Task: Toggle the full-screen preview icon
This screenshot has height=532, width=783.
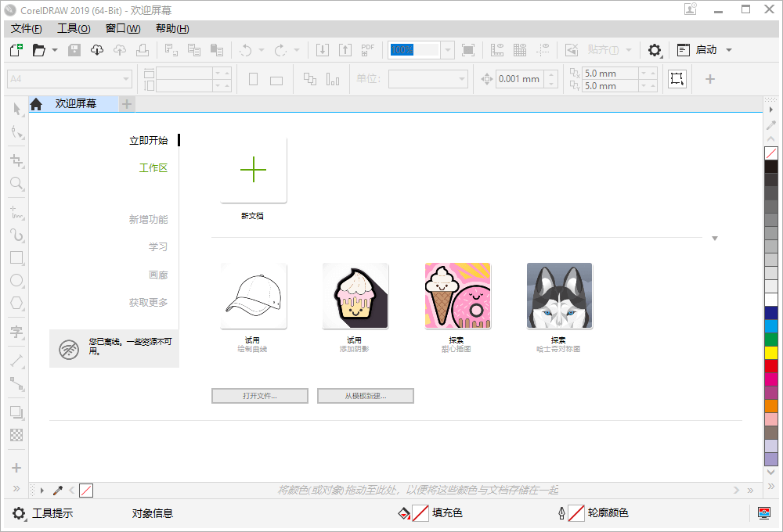Action: [x=468, y=49]
